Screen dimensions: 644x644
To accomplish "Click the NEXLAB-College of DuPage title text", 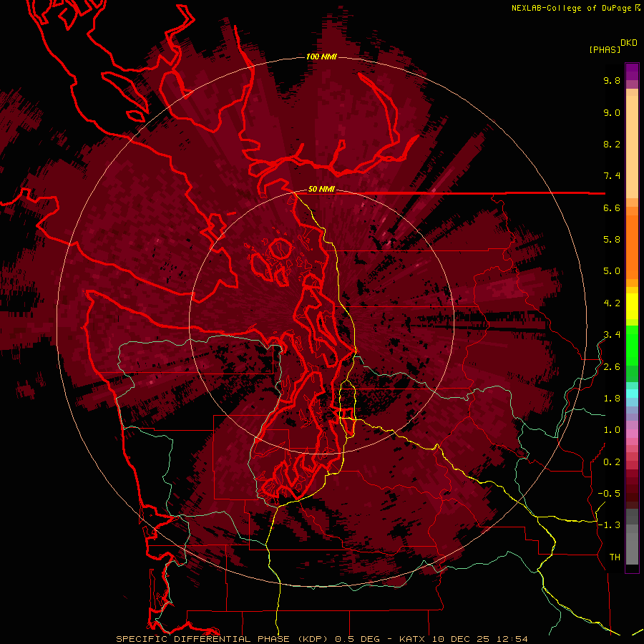I will tap(573, 8).
